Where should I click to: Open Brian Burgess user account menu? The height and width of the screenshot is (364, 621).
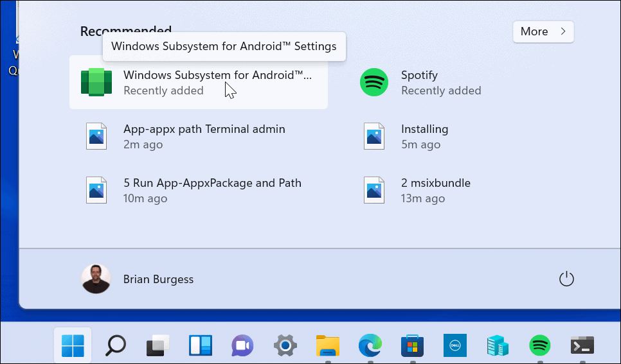[138, 279]
